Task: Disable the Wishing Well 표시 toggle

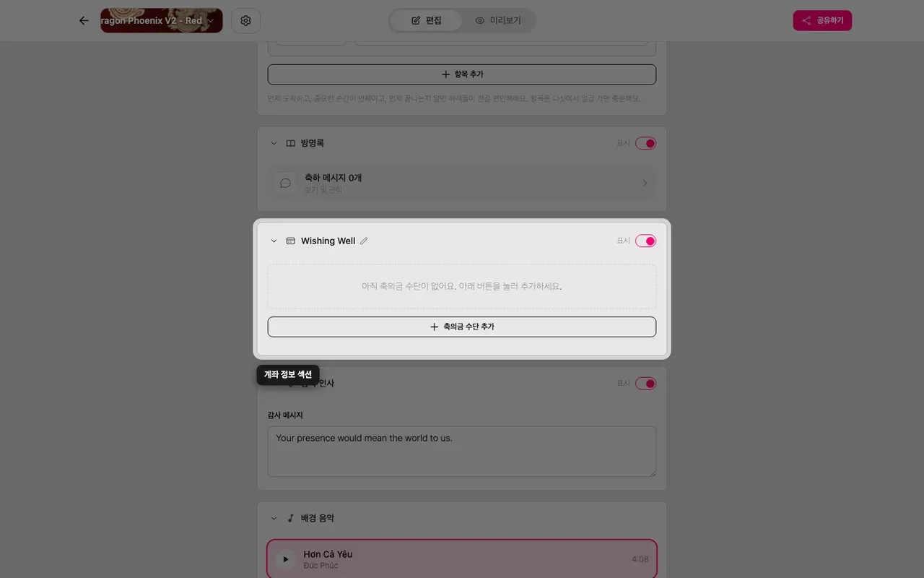Action: coord(645,241)
